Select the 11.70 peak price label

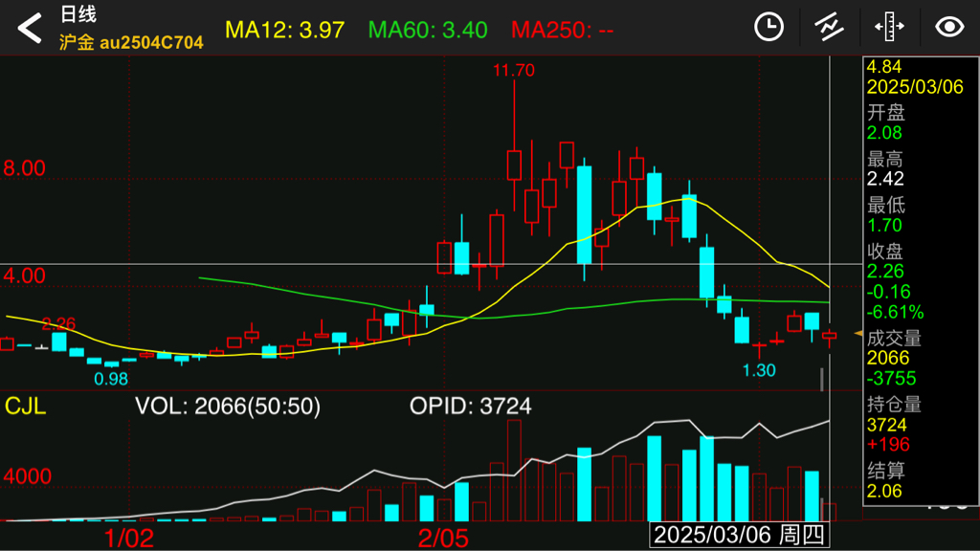(x=514, y=70)
